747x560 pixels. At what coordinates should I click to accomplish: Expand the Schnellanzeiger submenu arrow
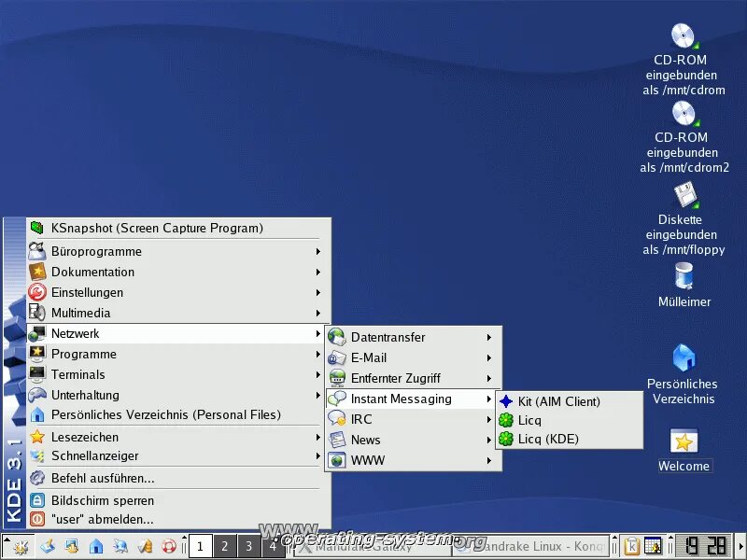tap(317, 455)
